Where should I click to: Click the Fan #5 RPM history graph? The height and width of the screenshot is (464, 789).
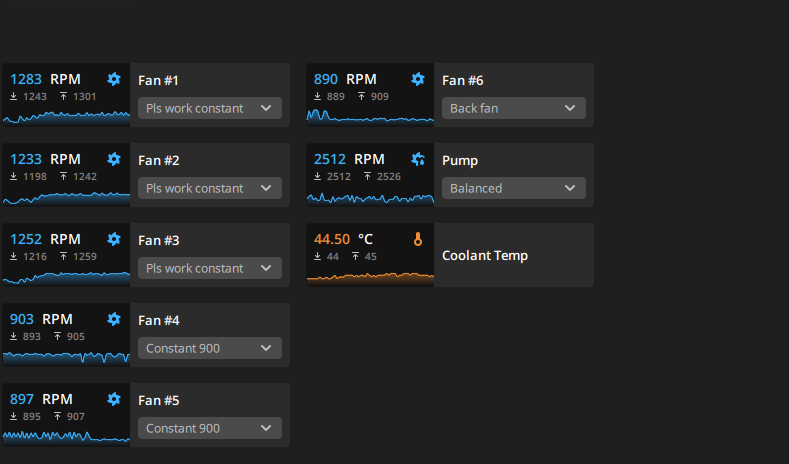tap(66, 438)
